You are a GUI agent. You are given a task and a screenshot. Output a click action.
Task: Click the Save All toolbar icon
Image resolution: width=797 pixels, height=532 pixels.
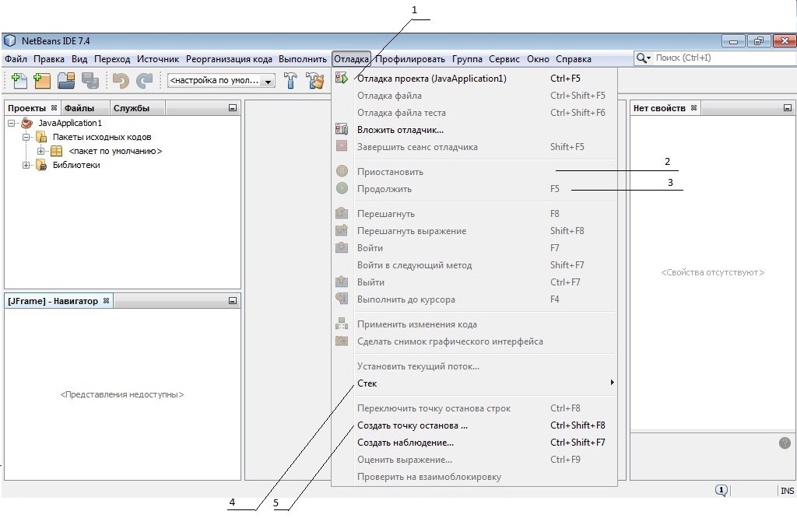click(90, 80)
